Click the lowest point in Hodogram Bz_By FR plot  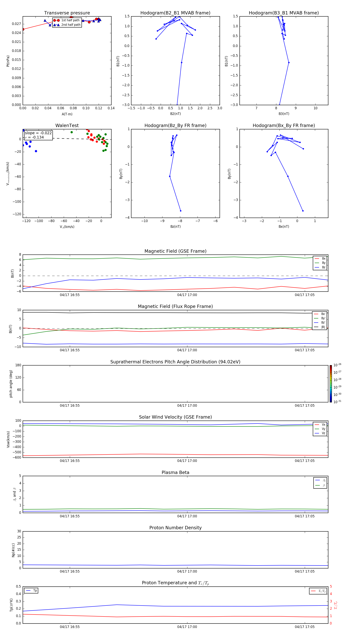point(181,211)
